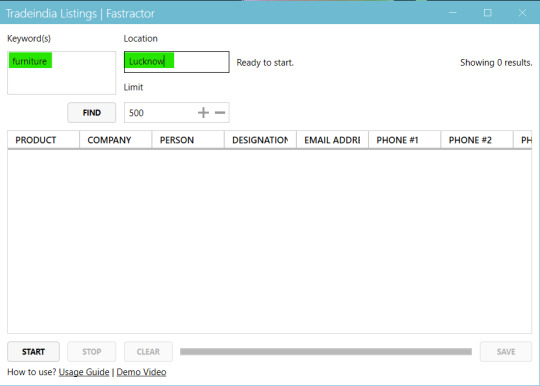
Task: Click the CLEAR button
Action: coord(148,352)
